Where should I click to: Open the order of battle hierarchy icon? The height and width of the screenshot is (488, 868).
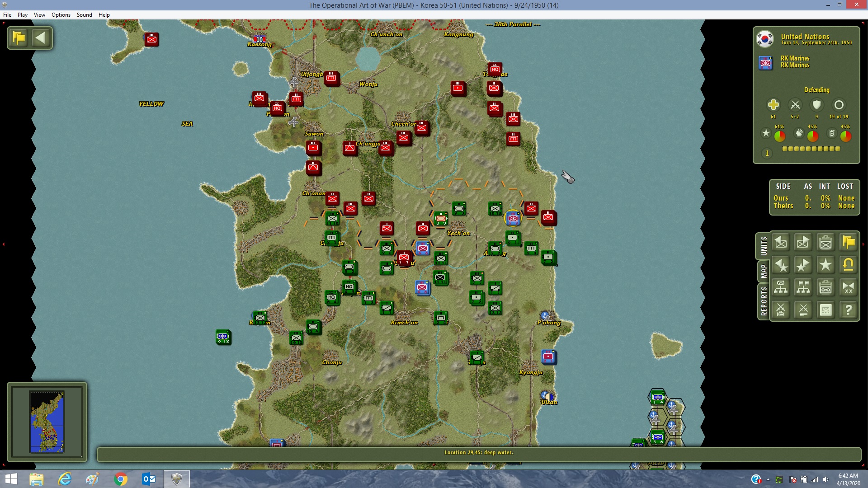(781, 287)
